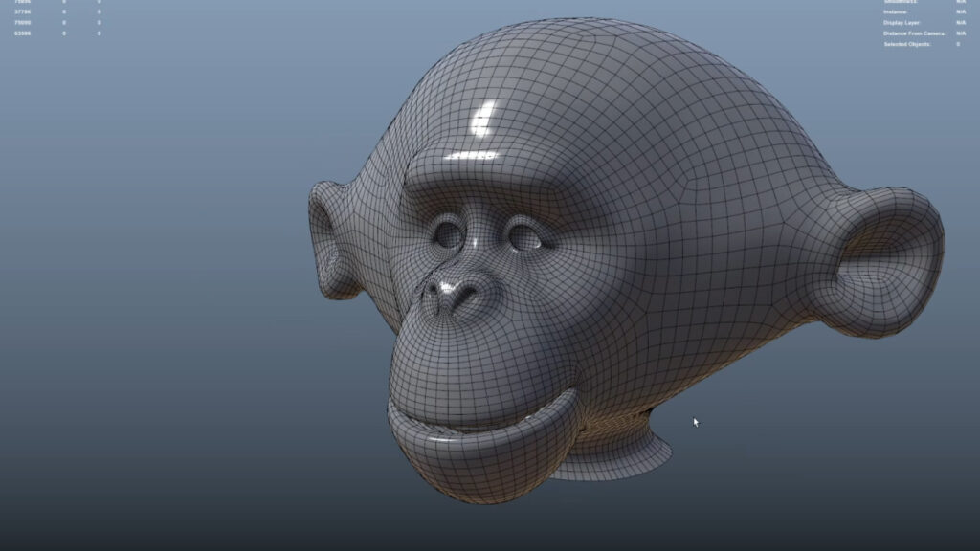Click the bright specular highlight on the forehead
This screenshot has height=551, width=980.
(484, 120)
